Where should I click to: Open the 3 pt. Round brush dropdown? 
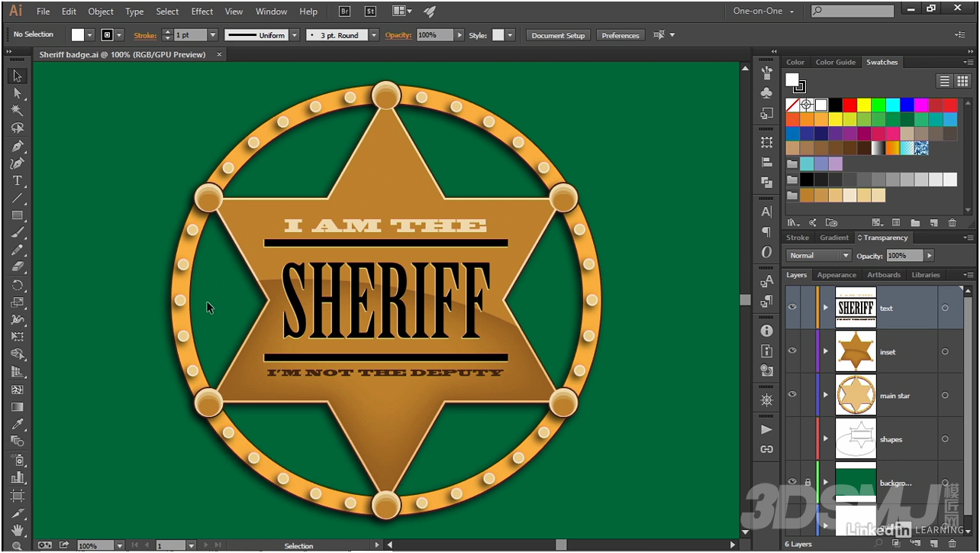click(x=374, y=35)
